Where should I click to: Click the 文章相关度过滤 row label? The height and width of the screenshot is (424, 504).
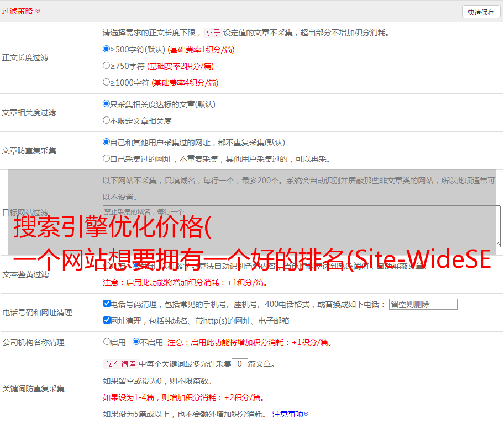click(29, 113)
